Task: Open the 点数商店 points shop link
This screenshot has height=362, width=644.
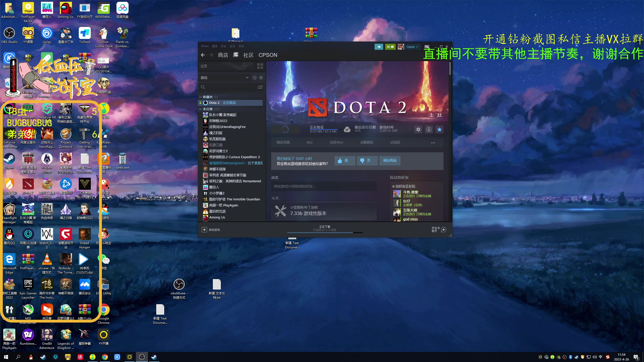Action: point(367,143)
